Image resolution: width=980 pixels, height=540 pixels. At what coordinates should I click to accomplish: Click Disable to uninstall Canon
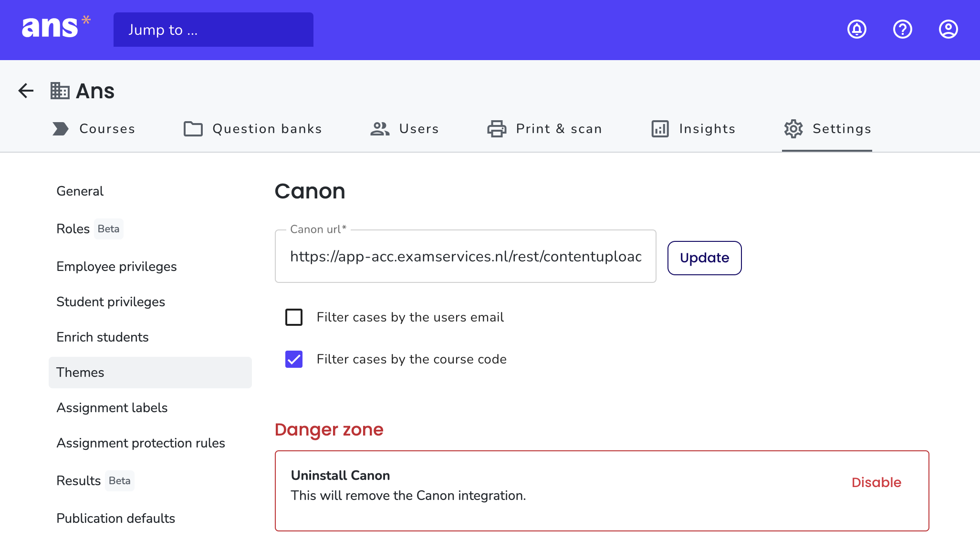pos(876,482)
